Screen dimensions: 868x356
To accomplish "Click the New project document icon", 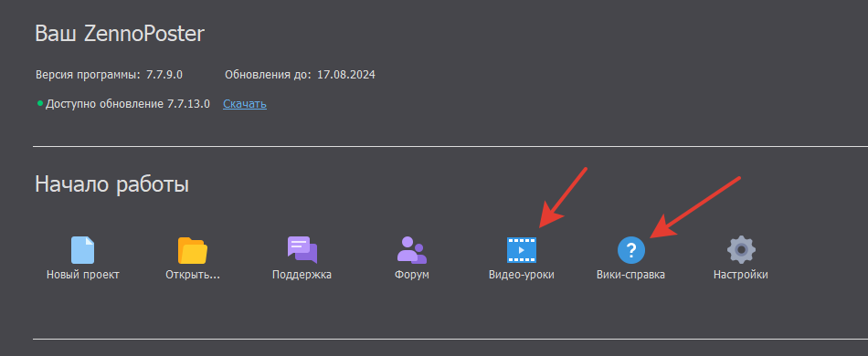I will 82,250.
